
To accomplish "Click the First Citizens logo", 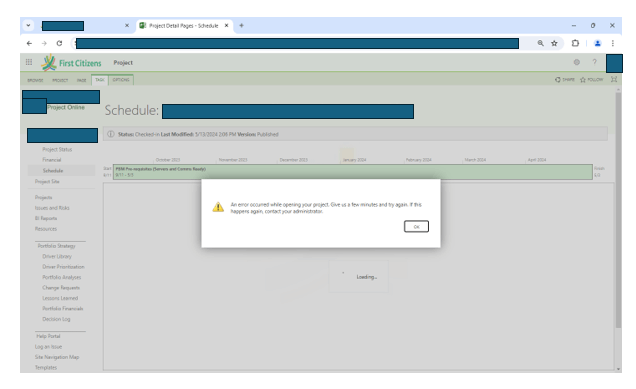I will (71, 63).
